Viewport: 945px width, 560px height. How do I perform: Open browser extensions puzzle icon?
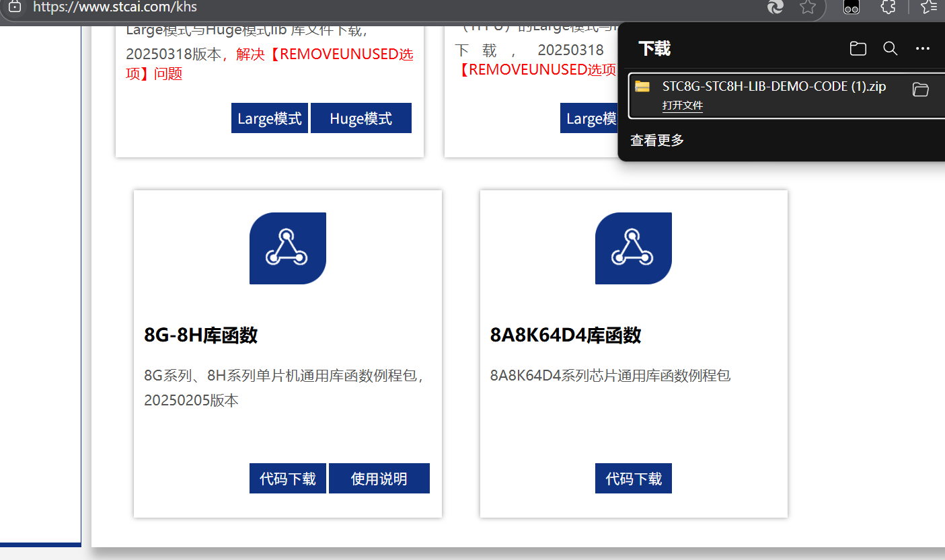888,7
